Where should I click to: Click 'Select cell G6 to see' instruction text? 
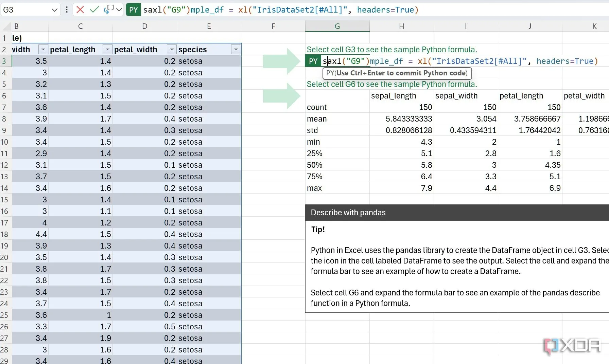[x=392, y=84]
